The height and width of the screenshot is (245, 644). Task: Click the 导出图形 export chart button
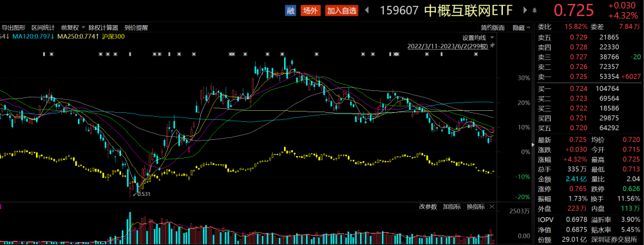point(13,28)
